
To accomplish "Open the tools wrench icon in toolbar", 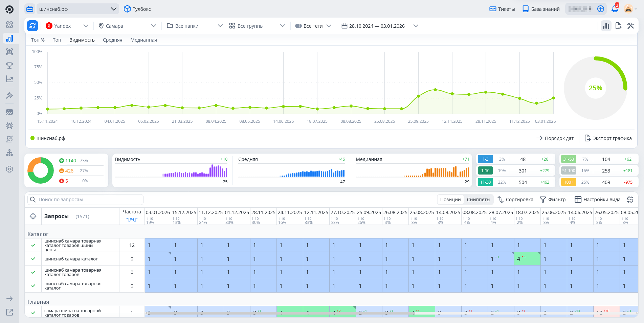I will pyautogui.click(x=630, y=26).
